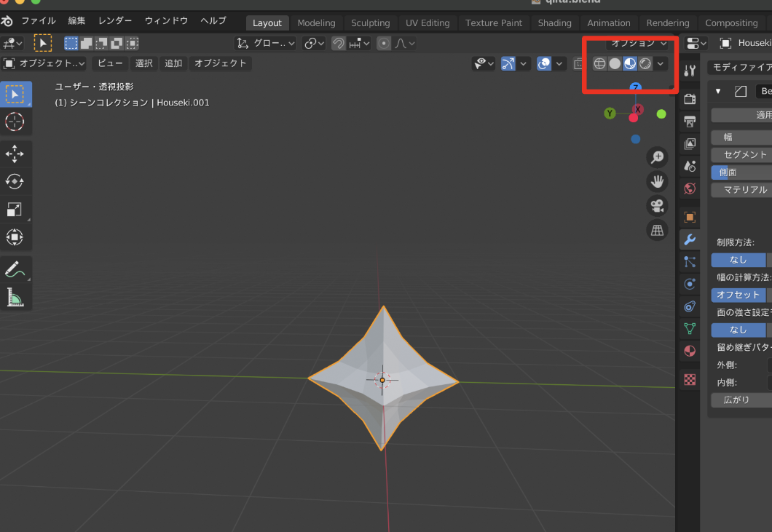This screenshot has width=772, height=532.
Task: Open the overlays options dropdown arrow
Action: [x=559, y=63]
